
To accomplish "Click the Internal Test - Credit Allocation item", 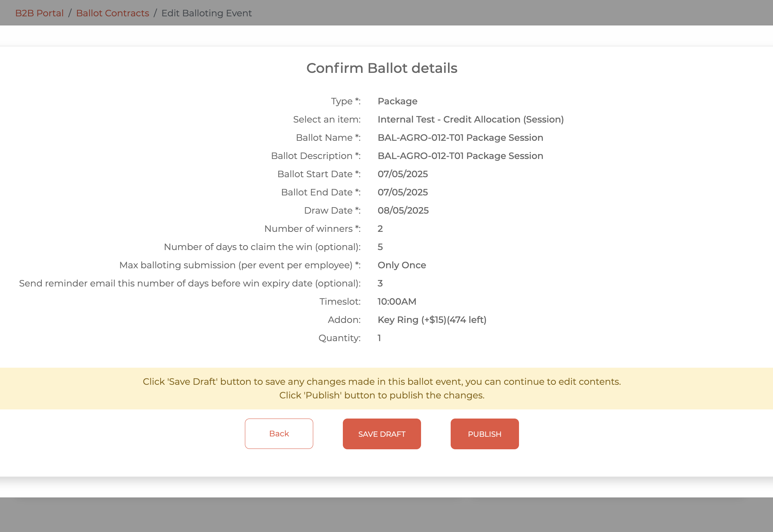I will tap(470, 120).
